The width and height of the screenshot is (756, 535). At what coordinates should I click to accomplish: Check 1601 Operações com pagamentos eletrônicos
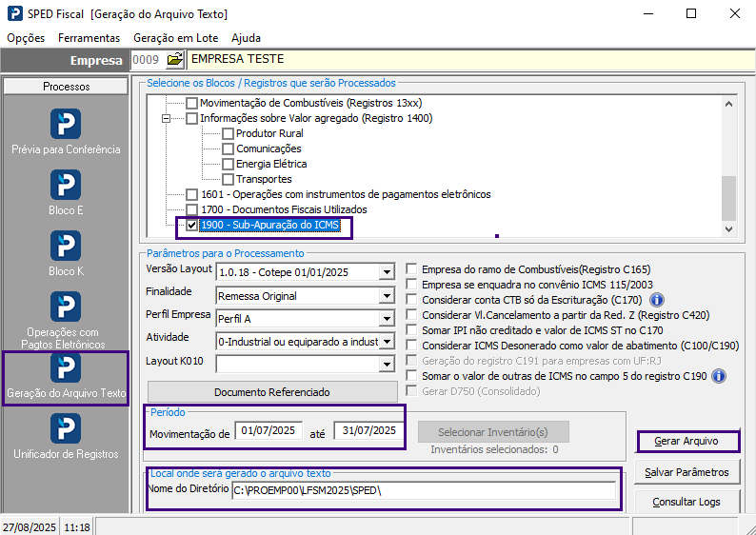[x=192, y=194]
